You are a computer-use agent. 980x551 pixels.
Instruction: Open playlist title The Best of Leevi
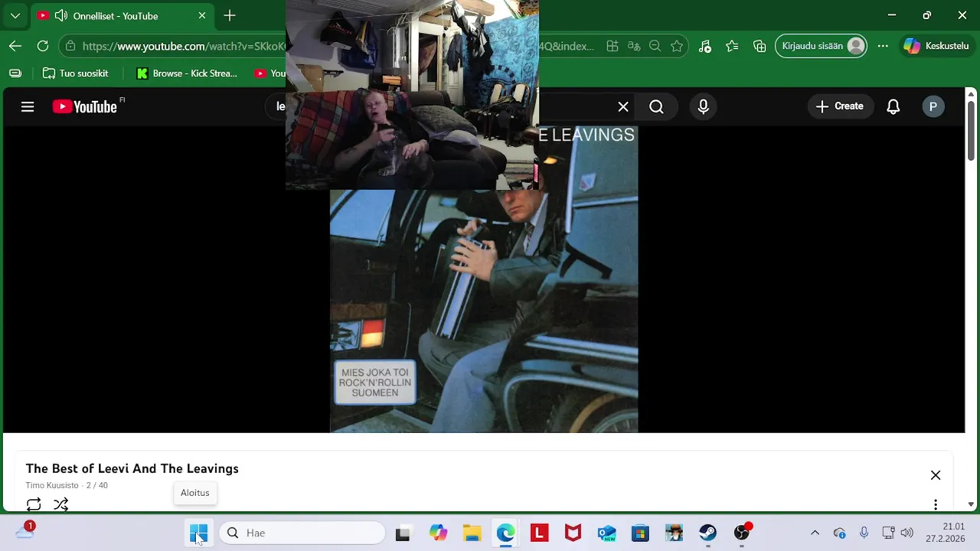pyautogui.click(x=132, y=468)
